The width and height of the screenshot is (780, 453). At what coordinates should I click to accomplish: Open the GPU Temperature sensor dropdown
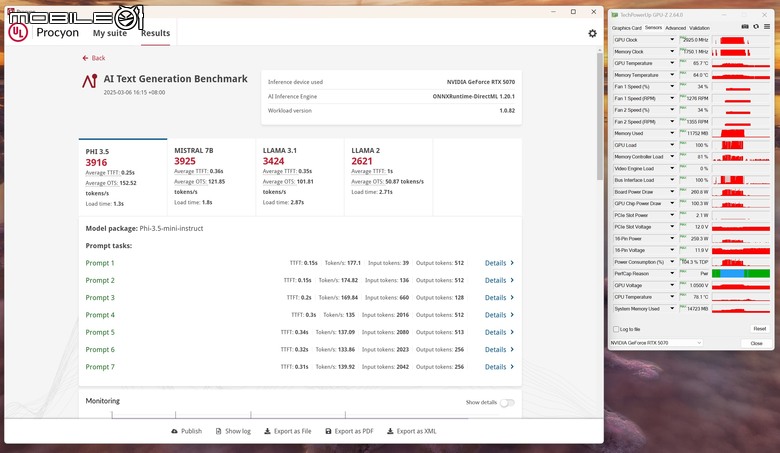tap(672, 63)
